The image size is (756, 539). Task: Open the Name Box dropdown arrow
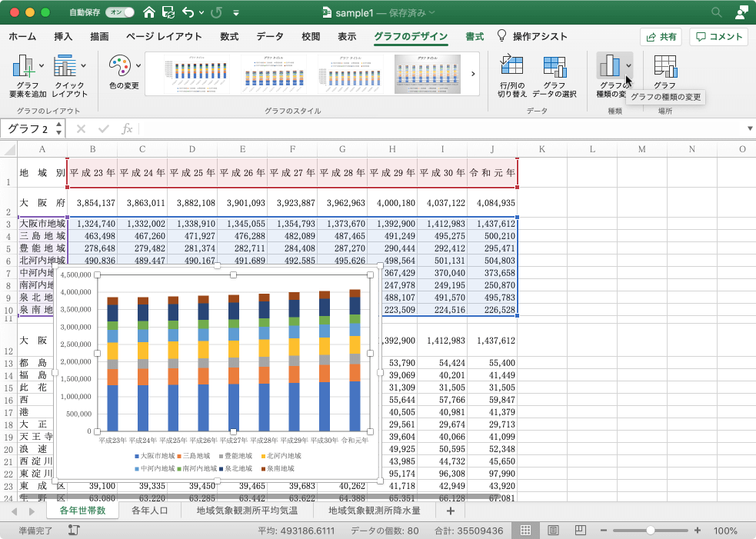tap(59, 128)
